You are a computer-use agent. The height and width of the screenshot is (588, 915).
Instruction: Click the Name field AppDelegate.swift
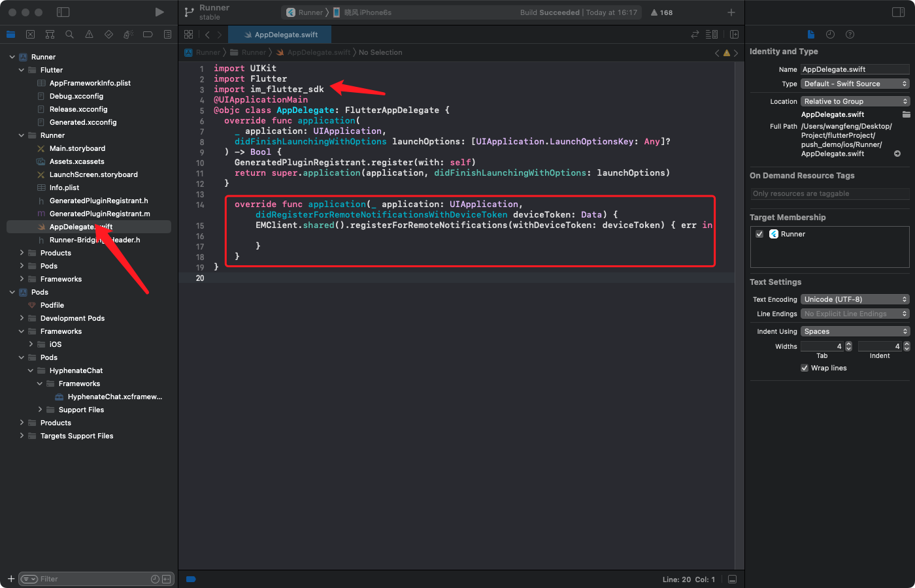pos(855,69)
